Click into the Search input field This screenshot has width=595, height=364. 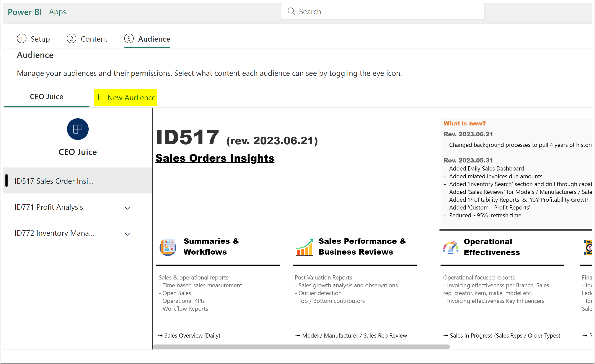click(x=383, y=11)
